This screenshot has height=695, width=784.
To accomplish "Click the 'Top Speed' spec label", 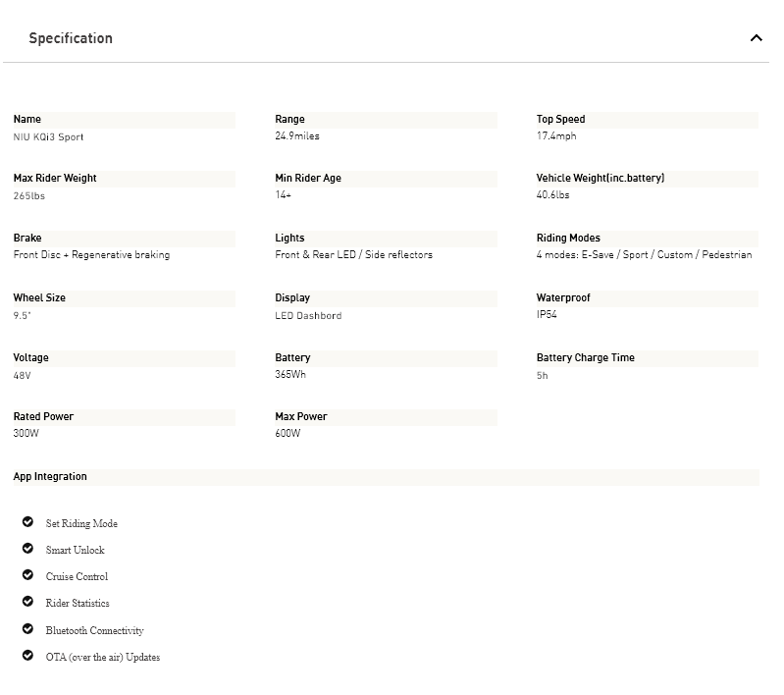I will [x=561, y=120].
